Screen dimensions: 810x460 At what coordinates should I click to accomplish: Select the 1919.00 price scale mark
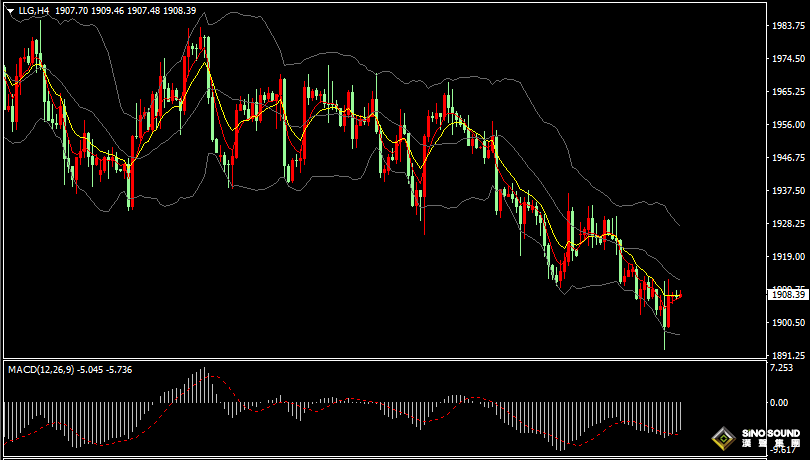click(x=786, y=257)
